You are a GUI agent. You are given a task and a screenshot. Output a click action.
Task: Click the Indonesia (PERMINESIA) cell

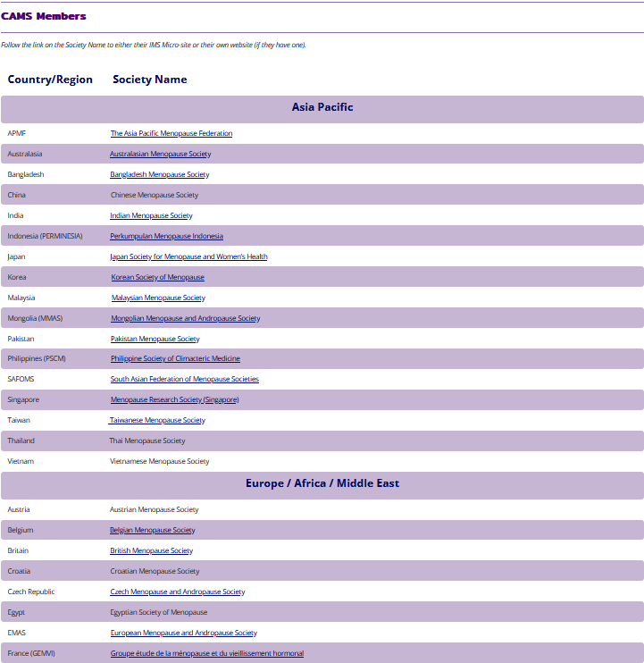46,236
